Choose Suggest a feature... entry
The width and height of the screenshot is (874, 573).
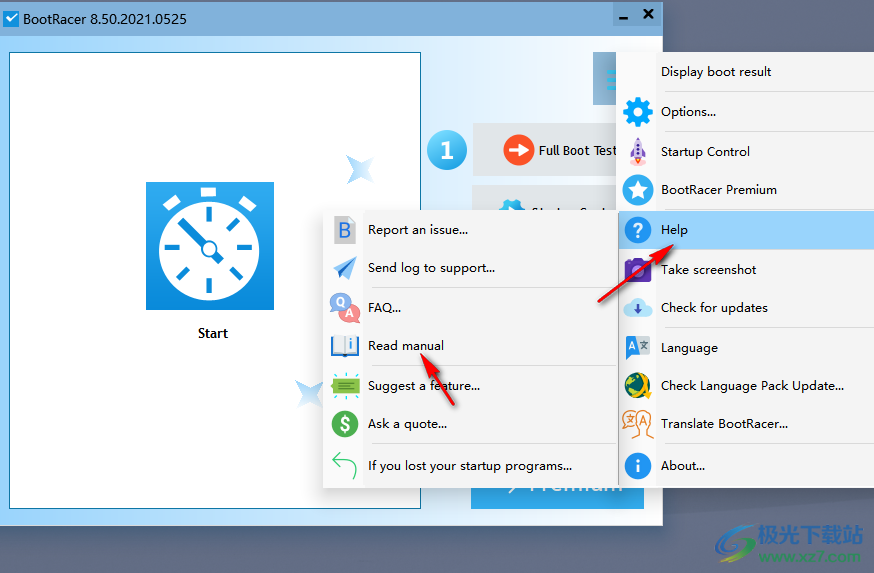click(x=470, y=386)
